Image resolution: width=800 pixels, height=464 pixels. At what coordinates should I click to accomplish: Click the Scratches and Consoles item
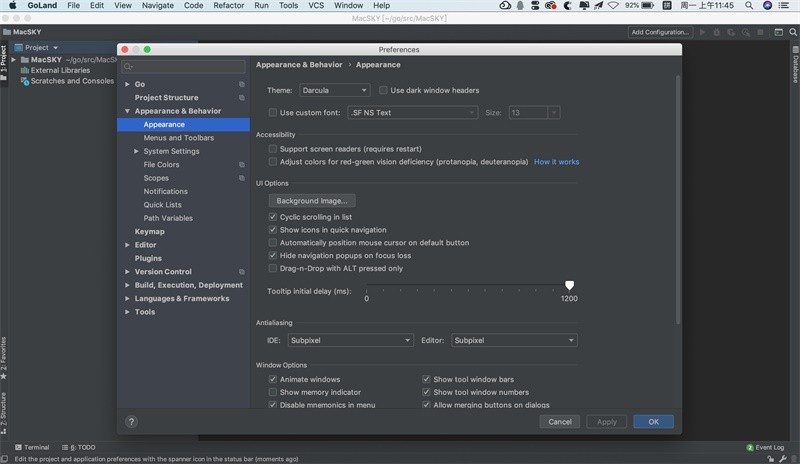67,81
